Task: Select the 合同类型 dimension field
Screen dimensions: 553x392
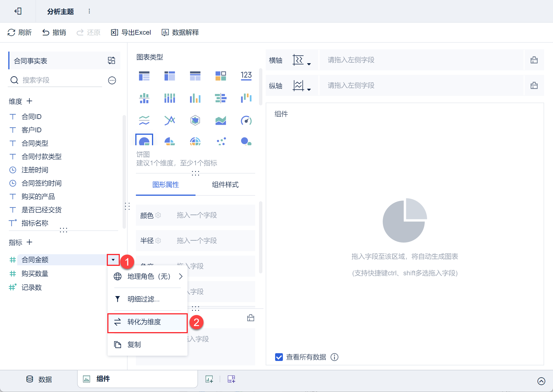Action: [x=35, y=143]
